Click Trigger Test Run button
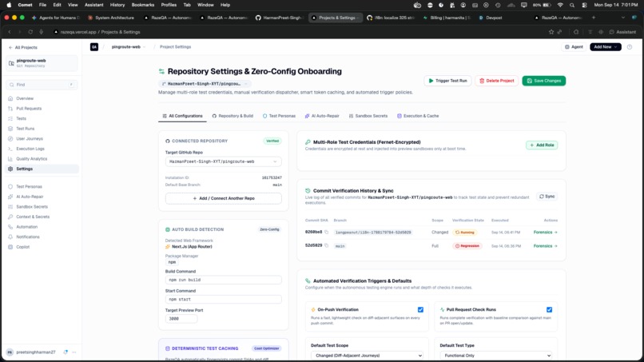Image resolution: width=644 pixels, height=362 pixels. [x=447, y=81]
